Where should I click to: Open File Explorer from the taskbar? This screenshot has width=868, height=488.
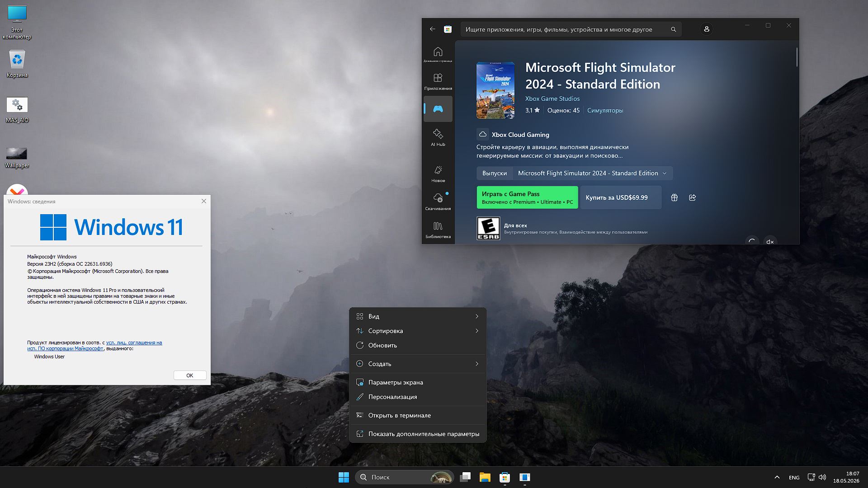pyautogui.click(x=485, y=477)
